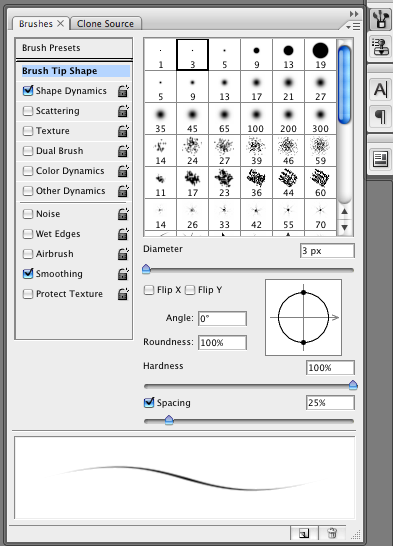Select the star 70 brush tip
The image size is (393, 546).
320,215
